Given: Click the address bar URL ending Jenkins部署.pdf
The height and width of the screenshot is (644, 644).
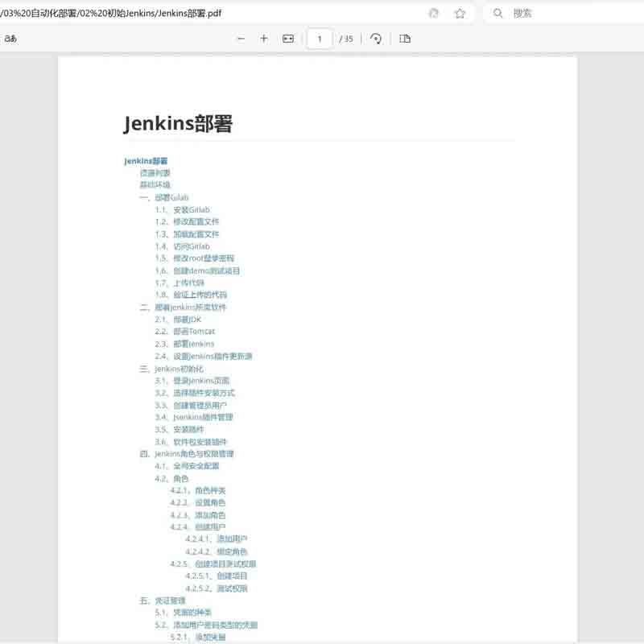Looking at the screenshot, I should click(x=111, y=13).
